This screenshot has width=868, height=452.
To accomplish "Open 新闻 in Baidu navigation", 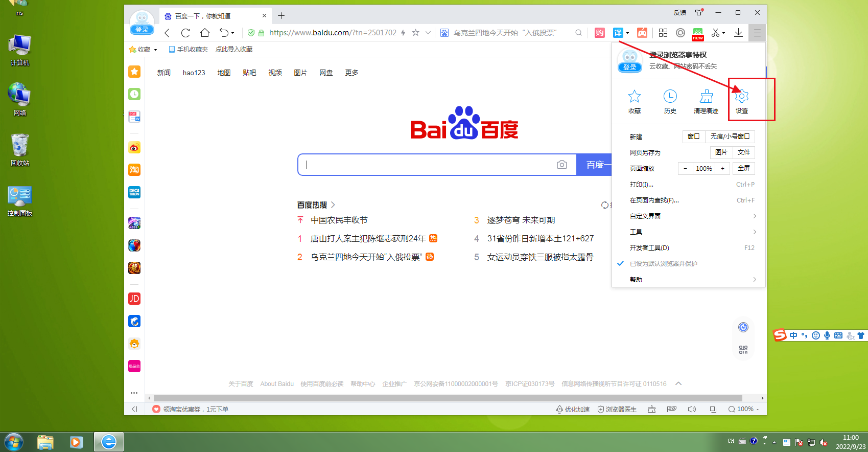I will point(164,73).
